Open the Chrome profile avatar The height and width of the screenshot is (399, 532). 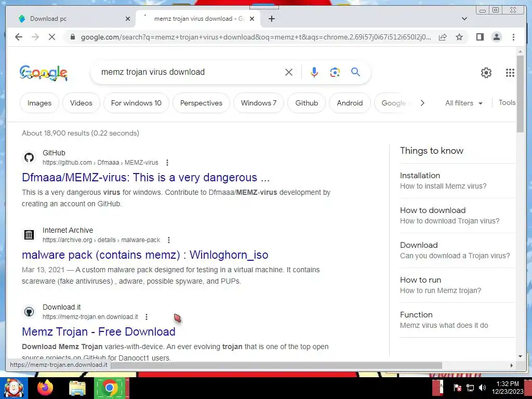496,37
